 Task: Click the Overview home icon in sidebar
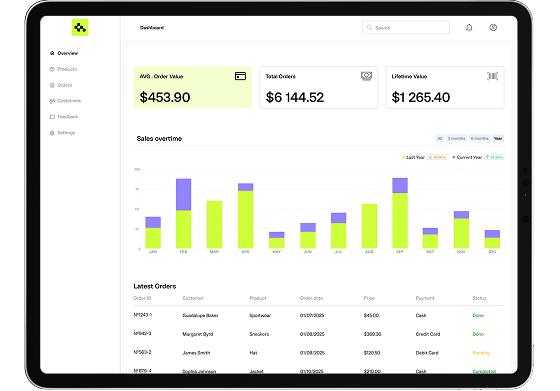[52, 53]
